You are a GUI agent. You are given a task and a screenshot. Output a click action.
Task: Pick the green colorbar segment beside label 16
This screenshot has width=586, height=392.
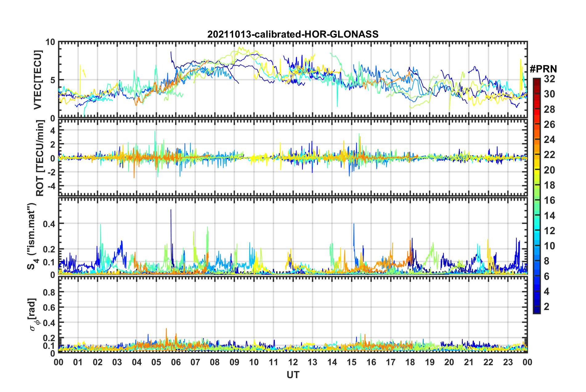(536, 201)
